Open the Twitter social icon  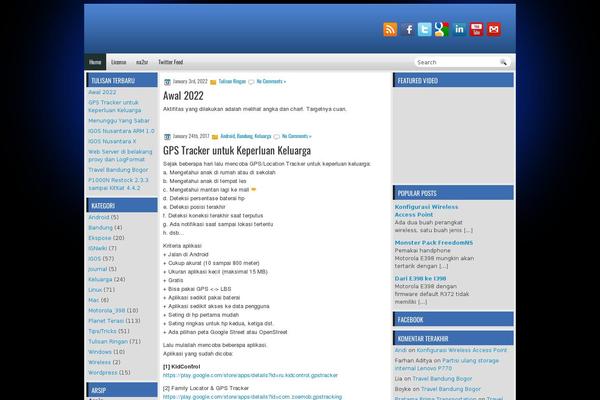point(425,29)
